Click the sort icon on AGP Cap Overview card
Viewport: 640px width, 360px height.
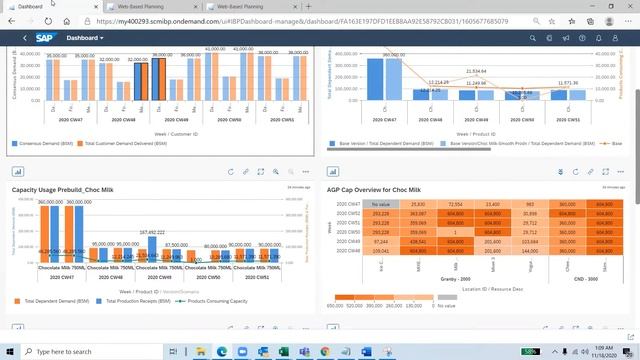(560, 172)
